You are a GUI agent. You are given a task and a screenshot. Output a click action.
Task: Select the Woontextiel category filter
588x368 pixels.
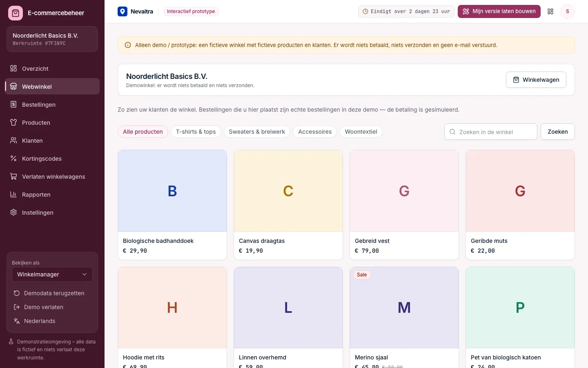(361, 132)
